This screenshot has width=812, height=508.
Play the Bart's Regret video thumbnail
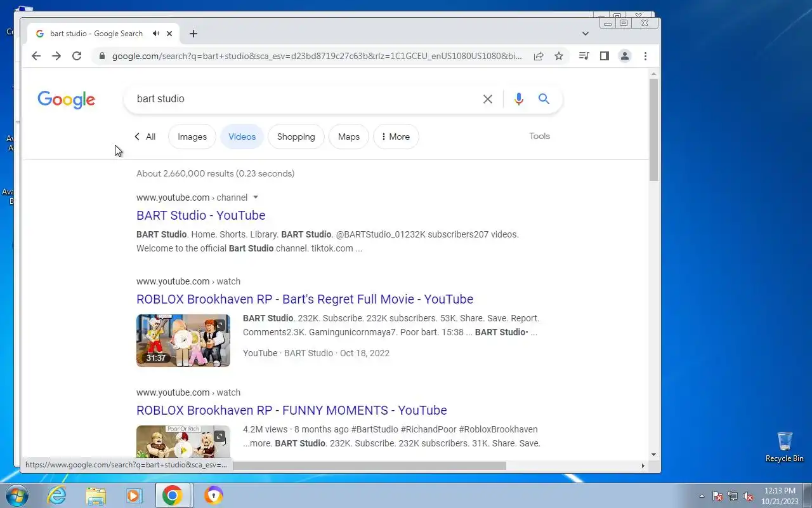coord(183,340)
